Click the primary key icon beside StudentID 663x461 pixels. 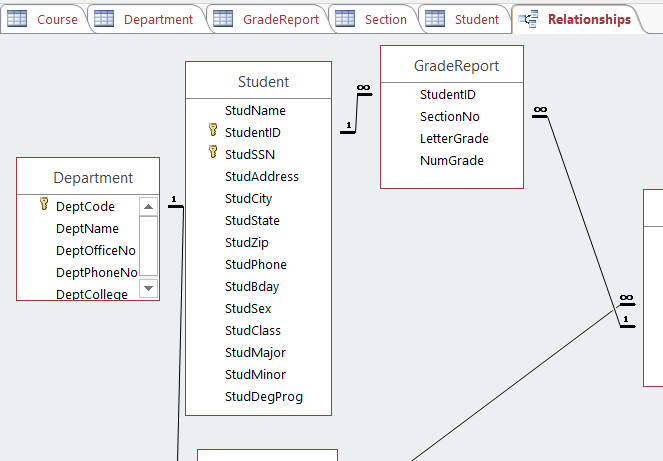212,131
